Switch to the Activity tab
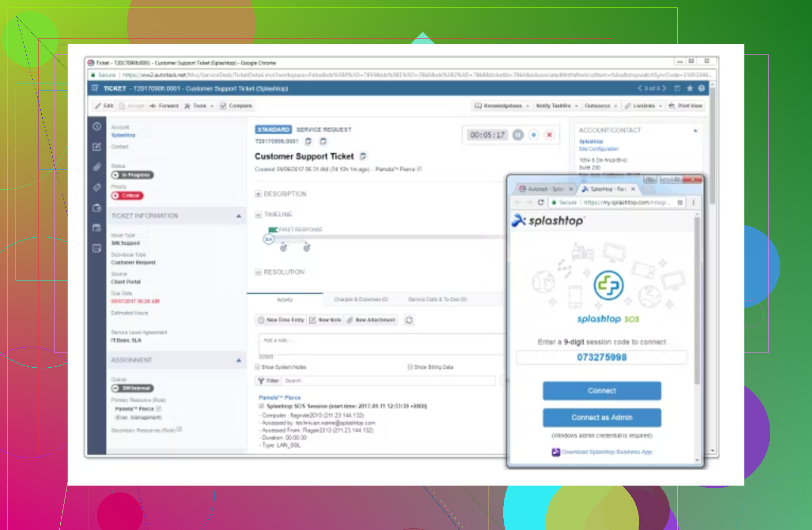 coord(285,300)
